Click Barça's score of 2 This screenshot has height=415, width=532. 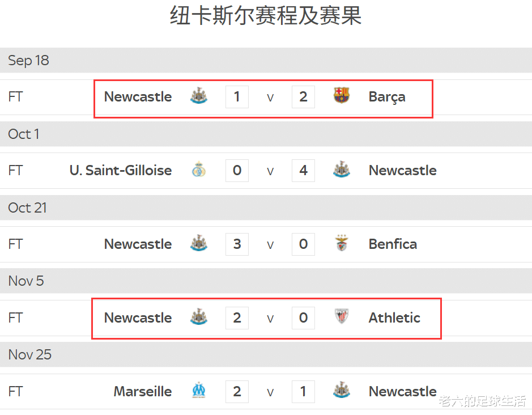[x=303, y=96]
